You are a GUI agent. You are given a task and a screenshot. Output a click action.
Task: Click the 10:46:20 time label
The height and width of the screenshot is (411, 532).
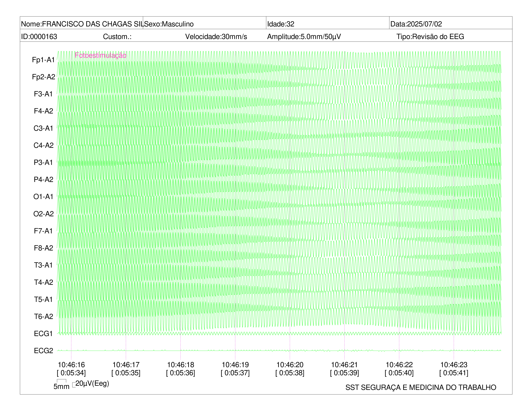[x=290, y=365]
